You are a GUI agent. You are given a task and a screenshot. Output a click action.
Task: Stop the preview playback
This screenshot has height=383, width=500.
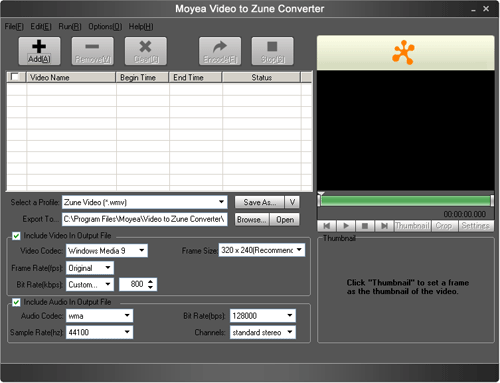365,226
